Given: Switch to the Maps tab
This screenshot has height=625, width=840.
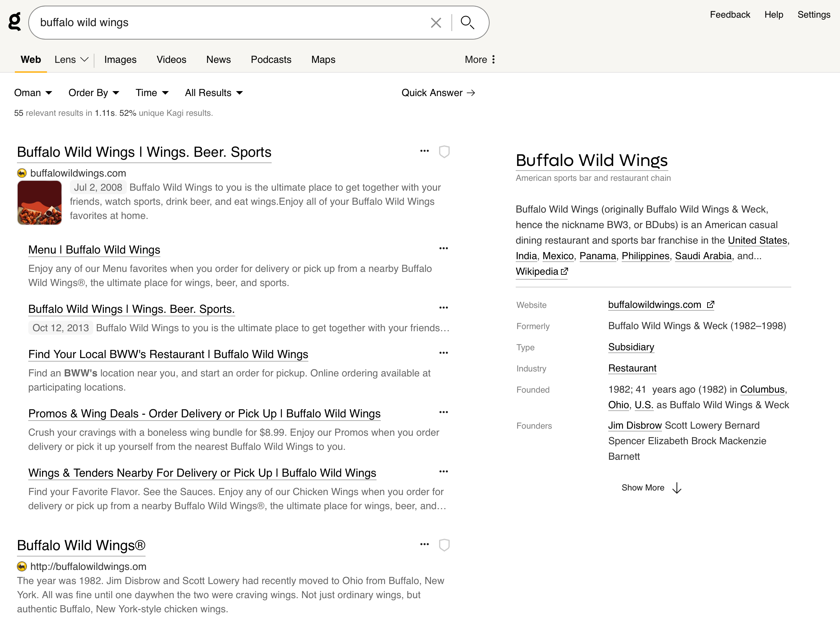Looking at the screenshot, I should [323, 60].
